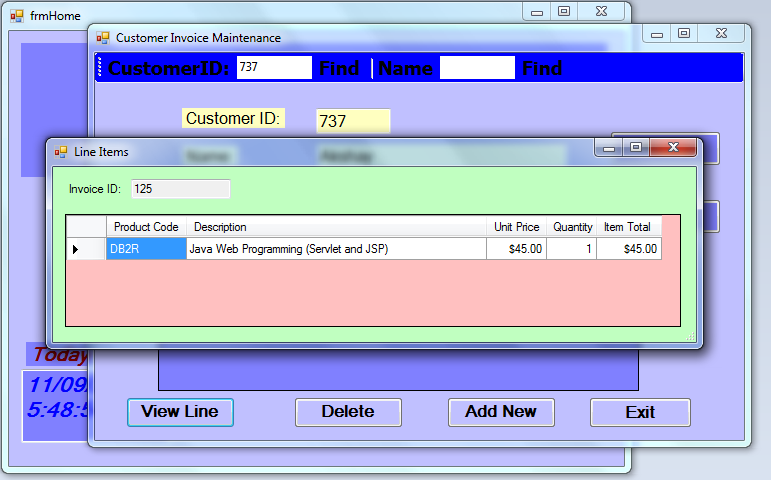The height and width of the screenshot is (480, 771).
Task: Click the CustomerID toolbar text box
Action: tap(274, 68)
